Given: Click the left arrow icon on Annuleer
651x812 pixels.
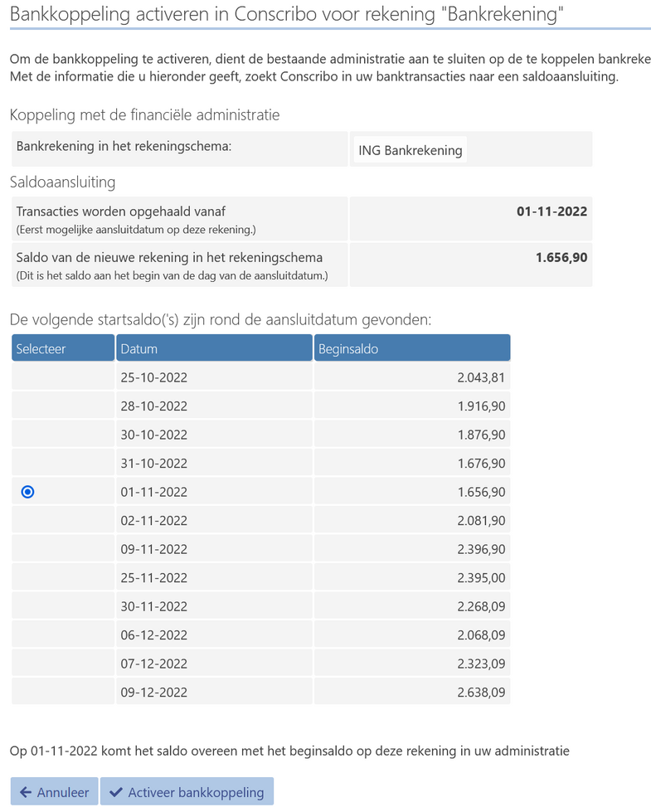Looking at the screenshot, I should [26, 792].
